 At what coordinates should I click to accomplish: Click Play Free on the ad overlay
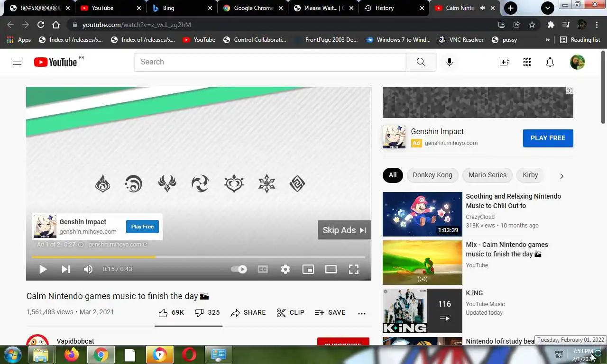point(142,227)
